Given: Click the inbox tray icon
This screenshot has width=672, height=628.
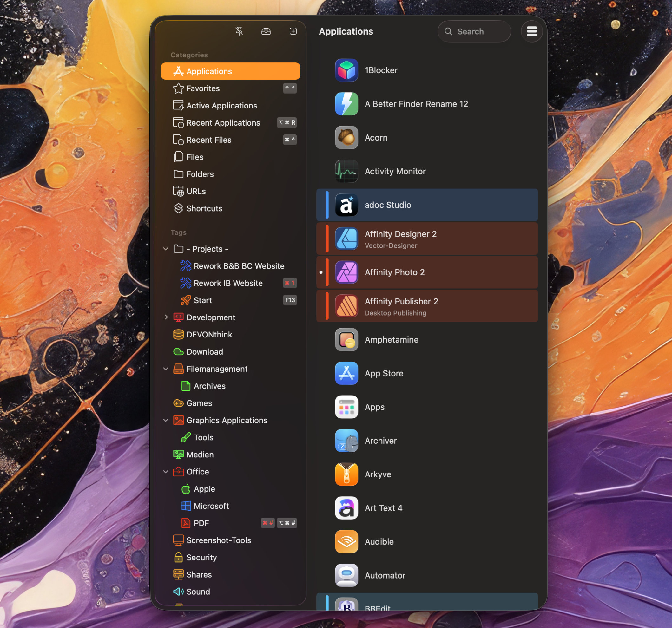Looking at the screenshot, I should (x=266, y=31).
